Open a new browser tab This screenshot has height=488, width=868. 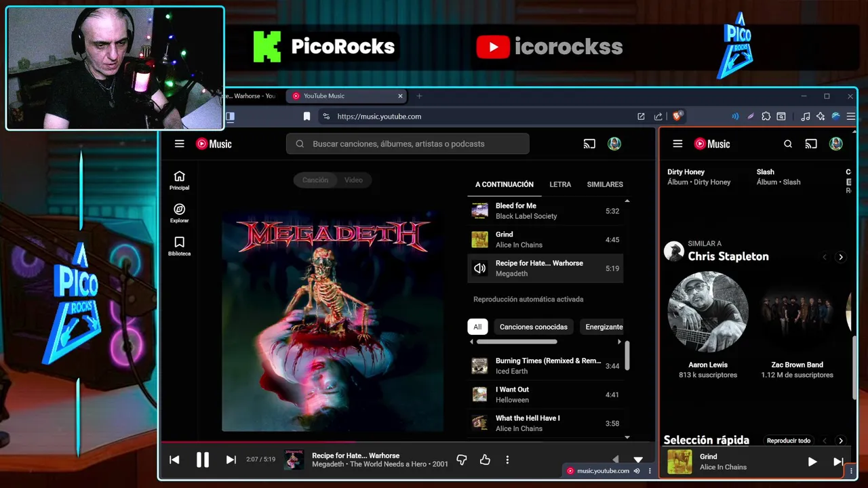[x=419, y=96]
